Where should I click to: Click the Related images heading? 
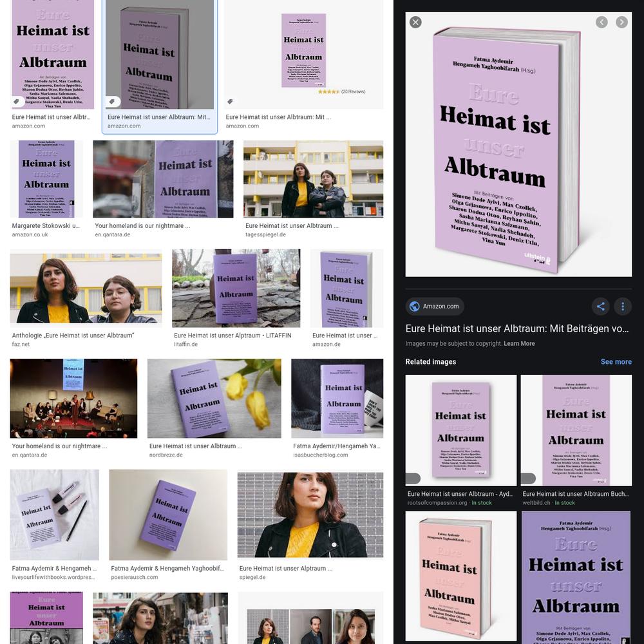(430, 362)
